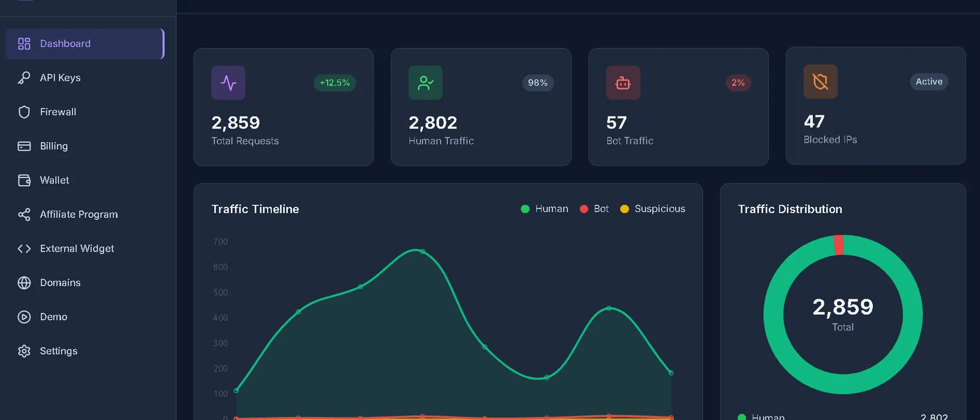Image resolution: width=980 pixels, height=420 pixels.
Task: Go to API Keys page
Action: 85,78
